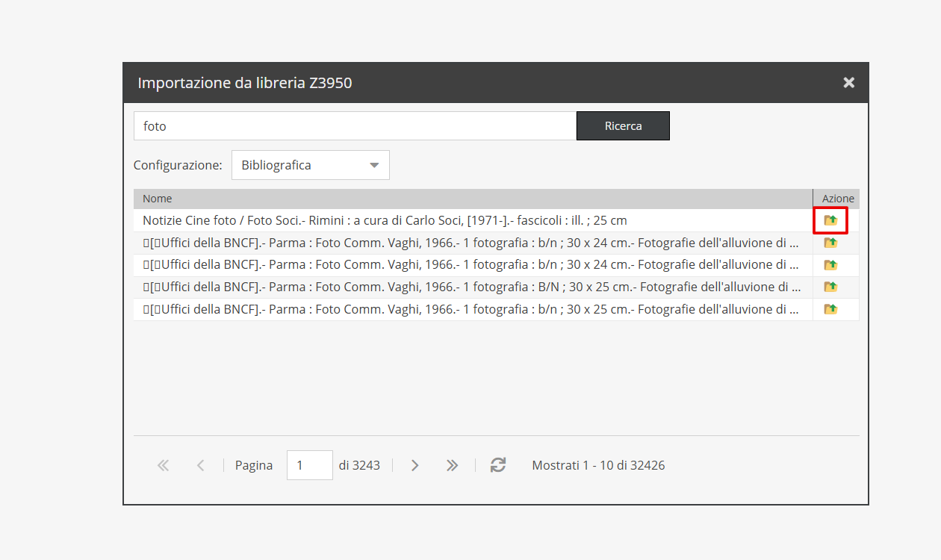Click the Azione column header
941x560 pixels.
point(837,199)
